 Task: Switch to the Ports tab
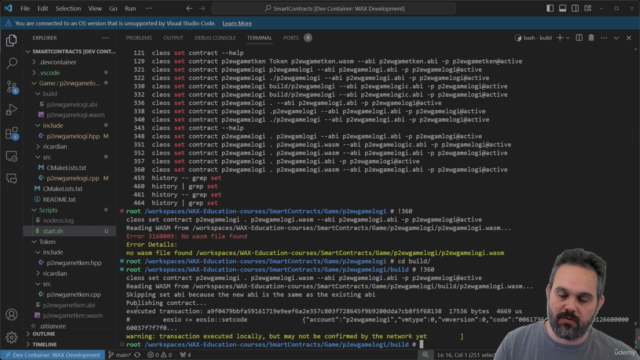[291, 38]
